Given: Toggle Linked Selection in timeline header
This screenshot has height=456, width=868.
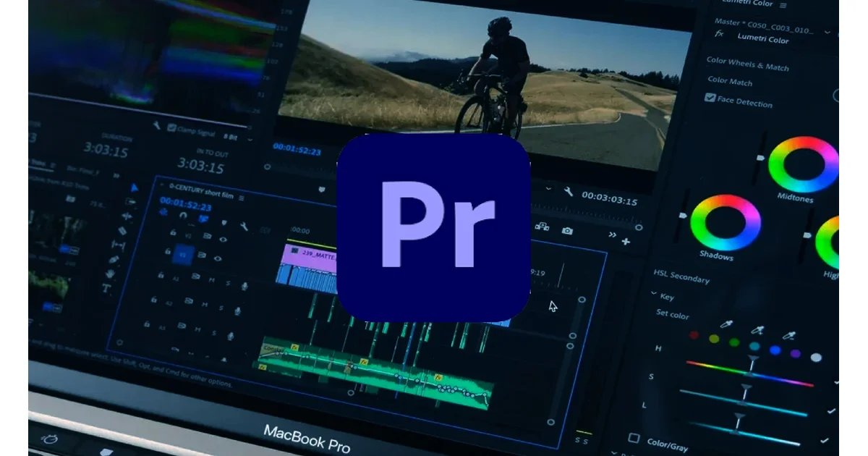Looking at the screenshot, I should coord(203,219).
